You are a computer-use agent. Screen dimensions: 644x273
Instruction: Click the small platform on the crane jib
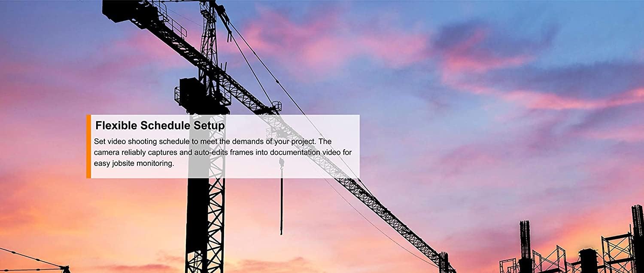click(x=276, y=106)
